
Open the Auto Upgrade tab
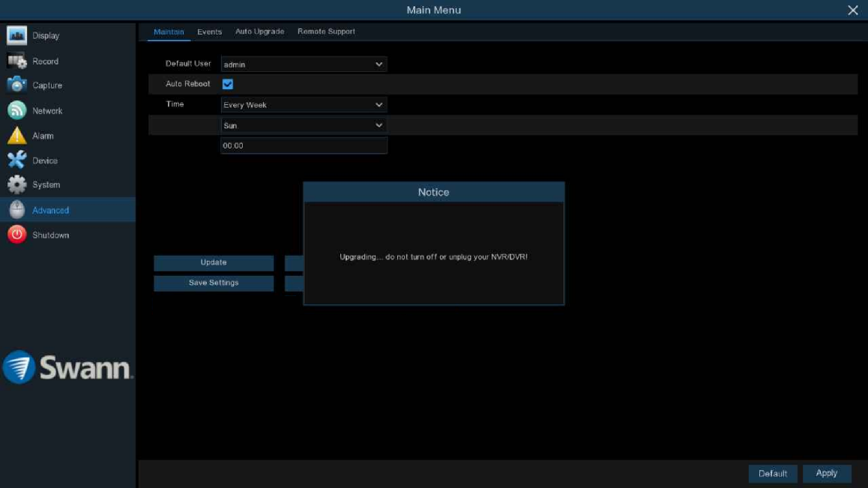click(x=259, y=31)
